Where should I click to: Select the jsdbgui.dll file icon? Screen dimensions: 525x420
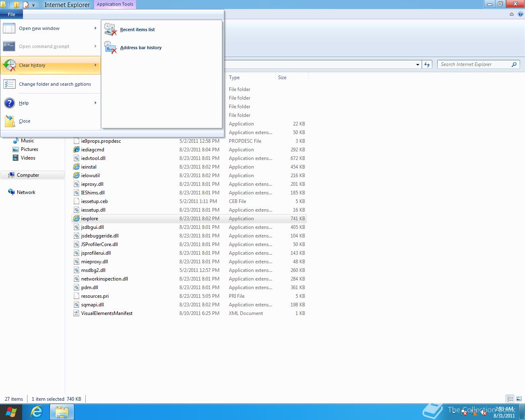(76, 227)
